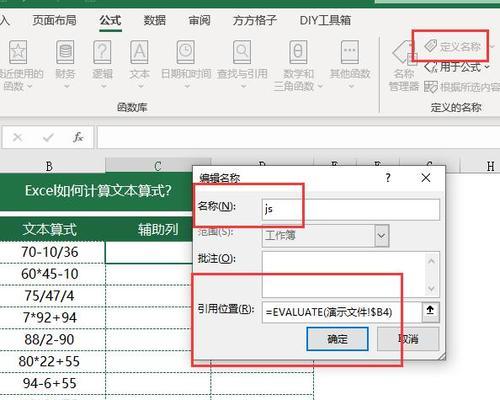The height and width of the screenshot is (400, 500).
Task: Click Create from Selection (根据所选内容) option
Action: coord(462,87)
